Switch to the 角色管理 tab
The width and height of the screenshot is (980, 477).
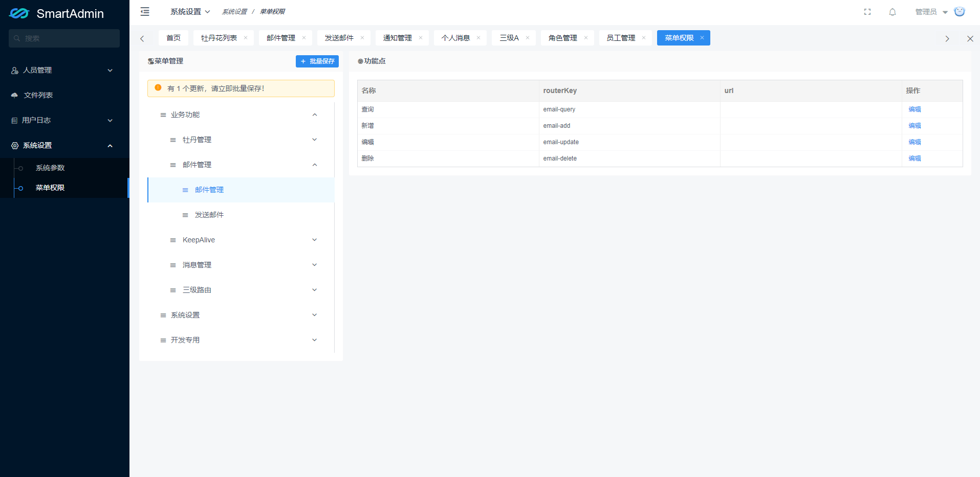562,38
